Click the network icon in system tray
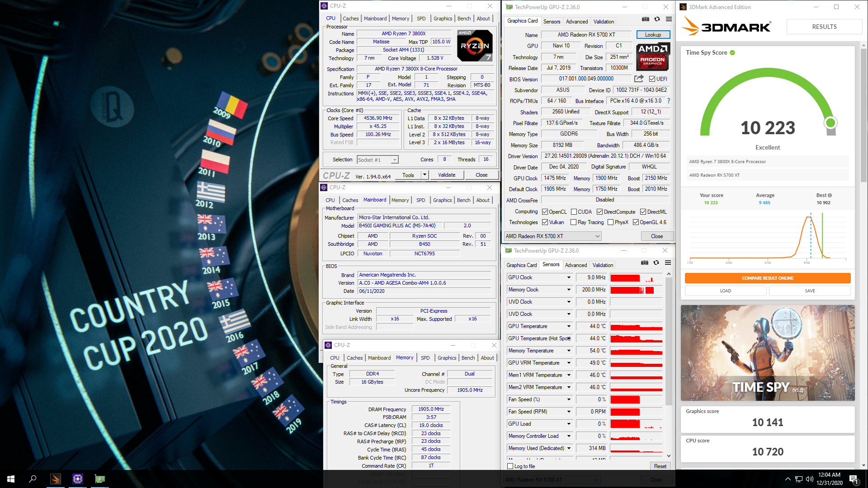Image resolution: width=868 pixels, height=488 pixels. 799,479
